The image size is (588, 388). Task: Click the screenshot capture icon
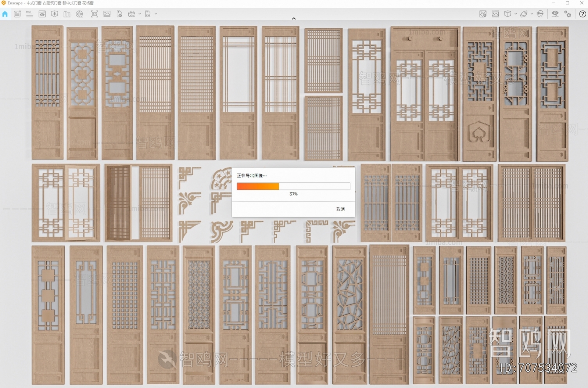(94, 14)
